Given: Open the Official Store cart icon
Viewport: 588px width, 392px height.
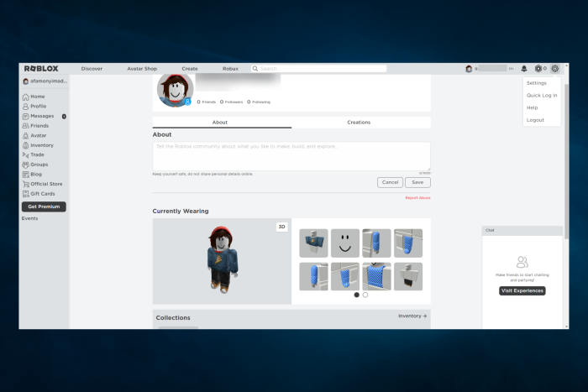Looking at the screenshot, I should coord(25,184).
